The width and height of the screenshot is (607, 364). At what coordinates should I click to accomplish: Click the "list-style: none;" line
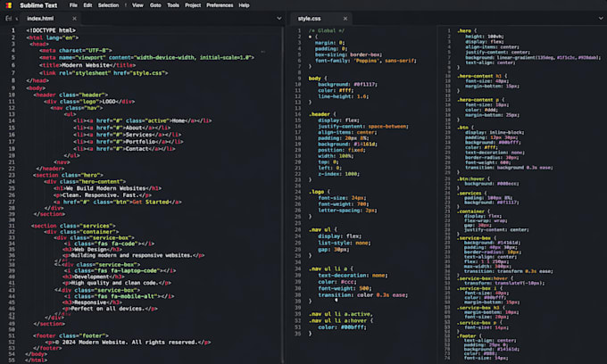pyautogui.click(x=345, y=243)
